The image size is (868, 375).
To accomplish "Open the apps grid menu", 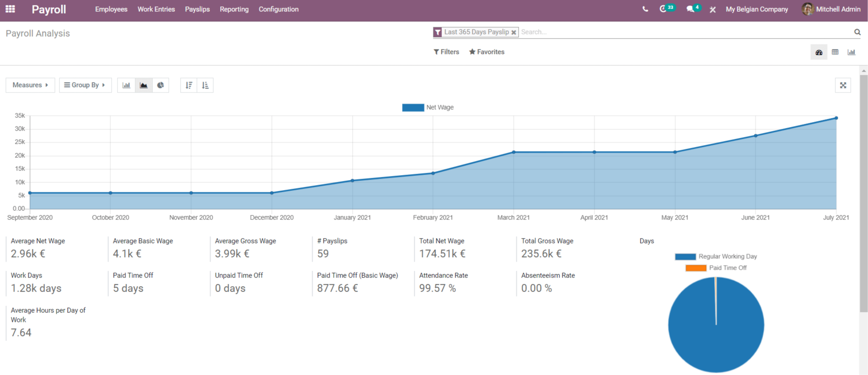I will [x=10, y=9].
